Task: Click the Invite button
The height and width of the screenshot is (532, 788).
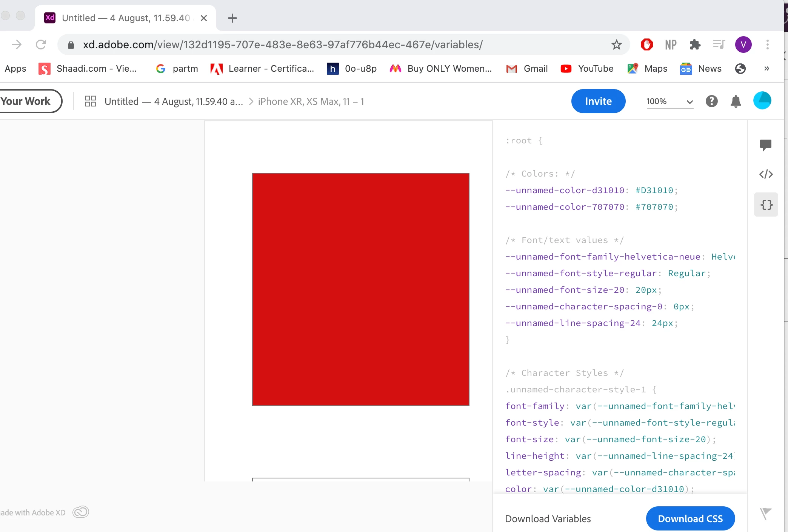Action: [598, 101]
